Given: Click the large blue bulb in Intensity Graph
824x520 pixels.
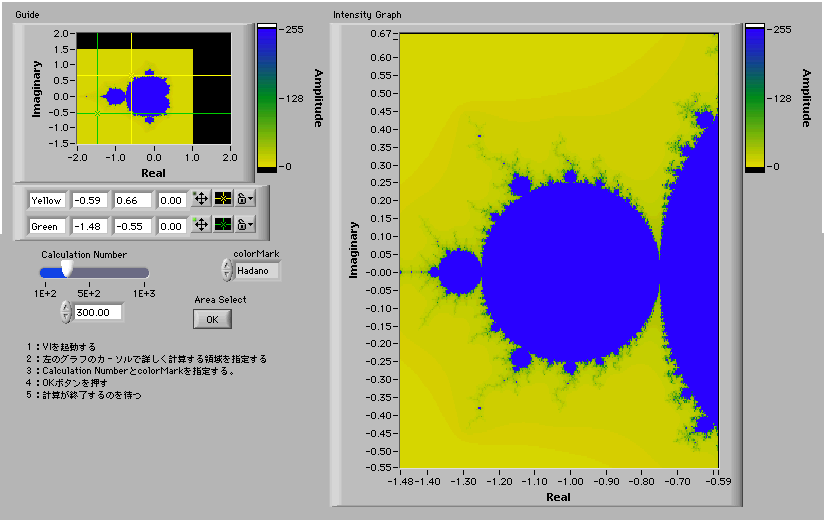Looking at the screenshot, I should (x=571, y=272).
